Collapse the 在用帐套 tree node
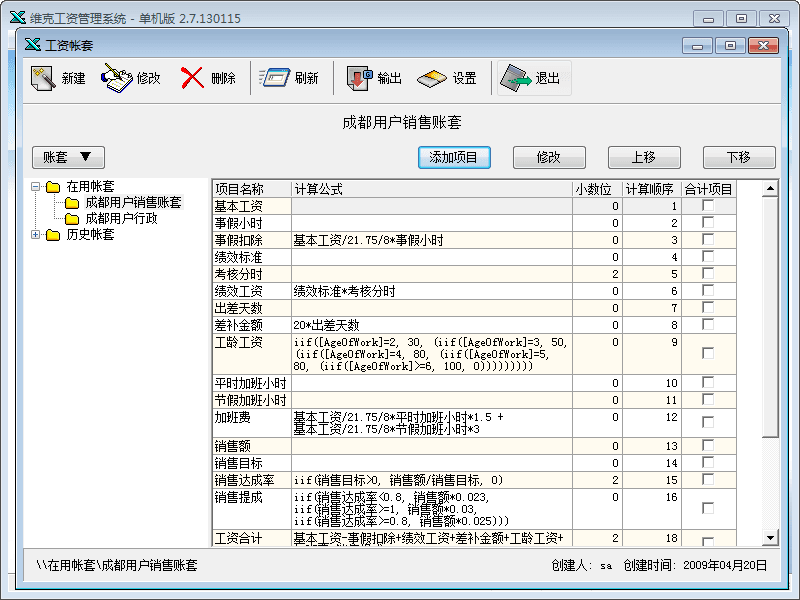The width and height of the screenshot is (800, 600). click(37, 187)
